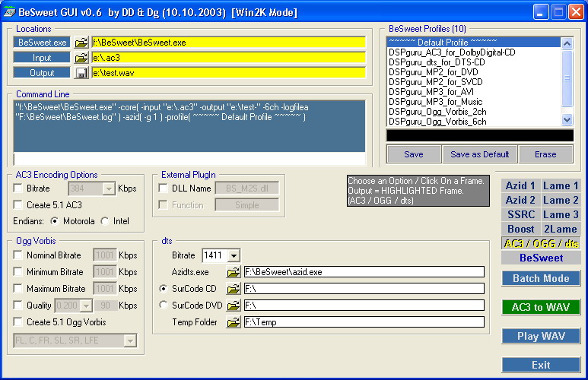Open the dts Bitrate 1411 dropdown
Viewport: 588px width, 380px height.
coord(234,255)
